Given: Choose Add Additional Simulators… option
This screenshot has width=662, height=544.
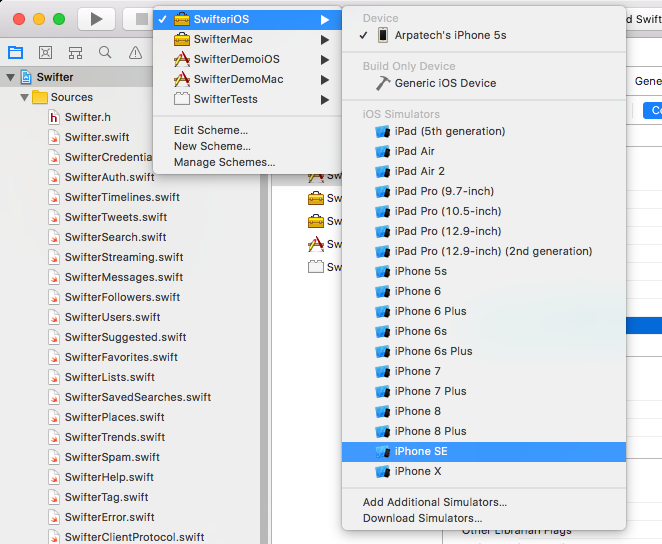Looking at the screenshot, I should coord(484,502).
